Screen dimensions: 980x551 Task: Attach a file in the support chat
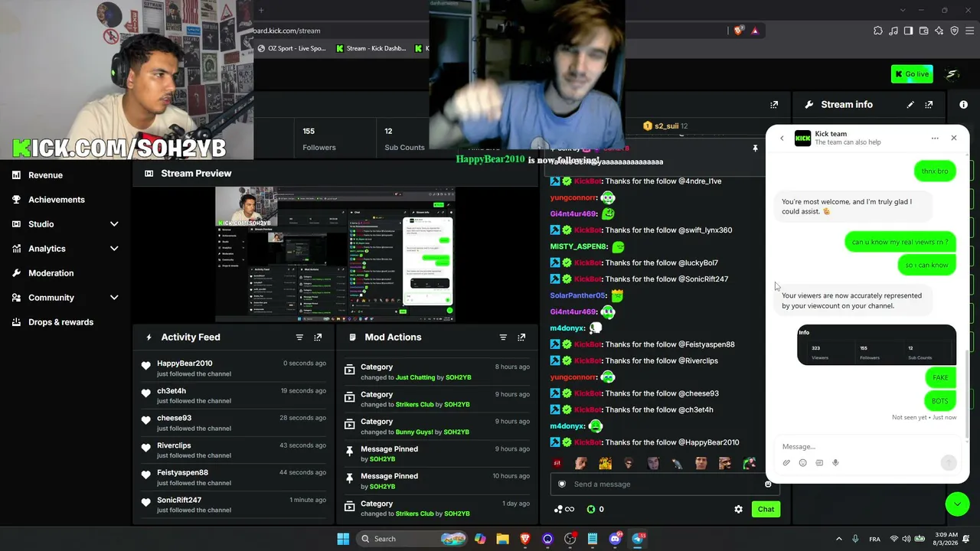(x=786, y=463)
